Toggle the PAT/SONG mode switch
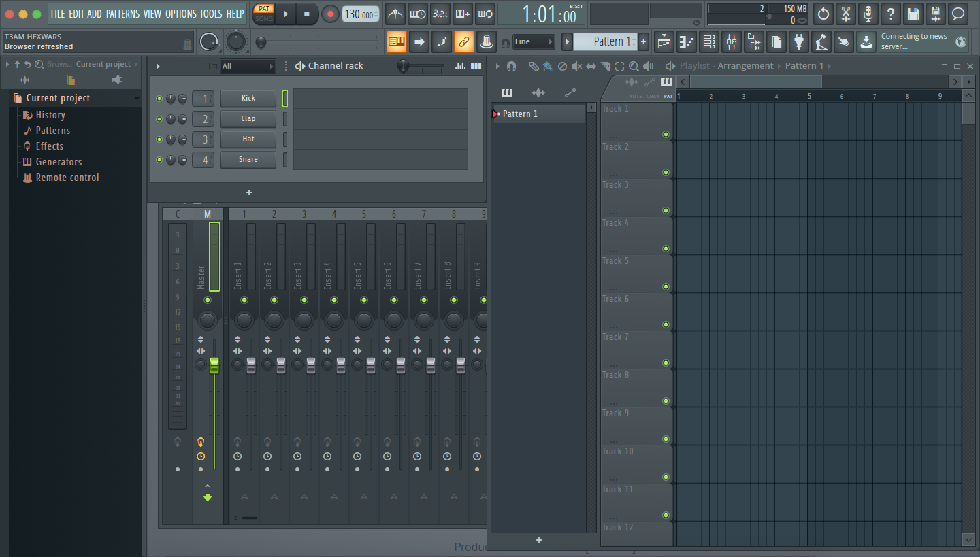 click(264, 14)
